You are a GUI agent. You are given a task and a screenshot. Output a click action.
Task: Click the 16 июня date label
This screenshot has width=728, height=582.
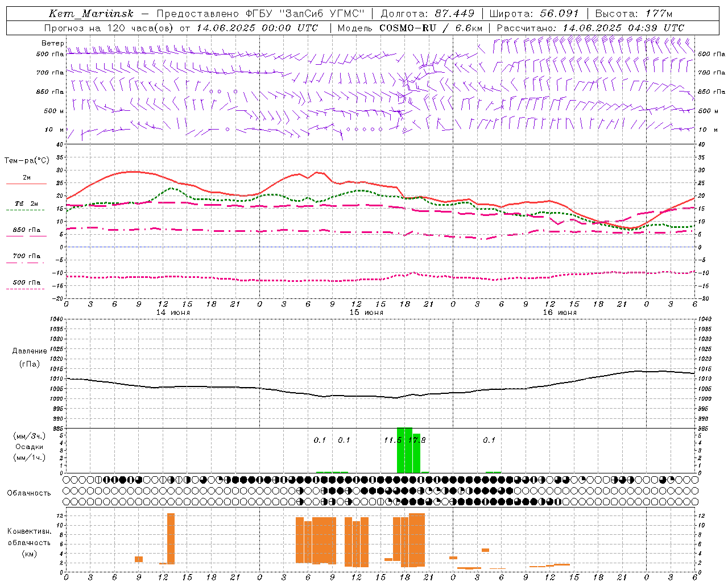pyautogui.click(x=560, y=313)
